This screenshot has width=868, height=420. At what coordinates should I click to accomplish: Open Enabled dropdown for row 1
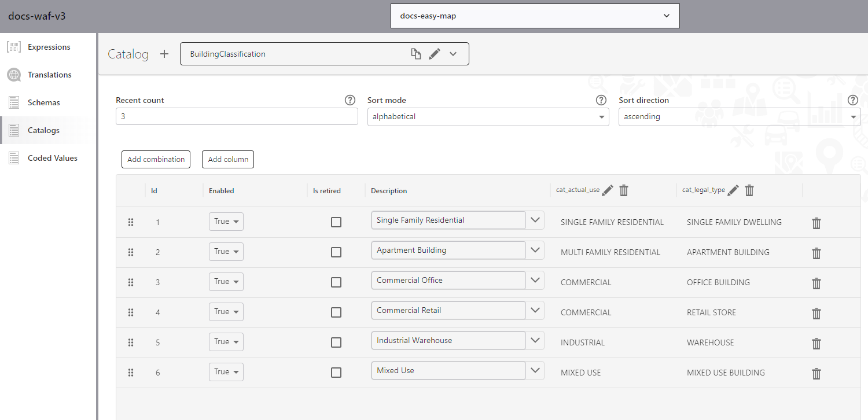click(x=226, y=222)
